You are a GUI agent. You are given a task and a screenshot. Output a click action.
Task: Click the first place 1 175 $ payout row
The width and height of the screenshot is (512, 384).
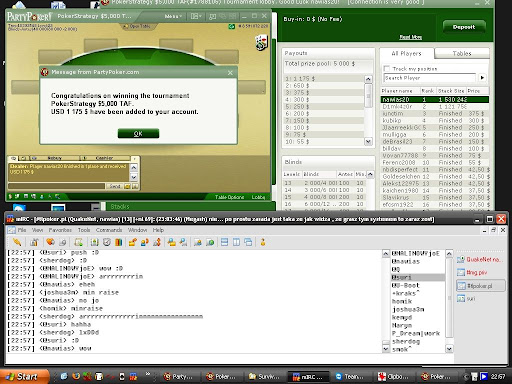(324, 79)
